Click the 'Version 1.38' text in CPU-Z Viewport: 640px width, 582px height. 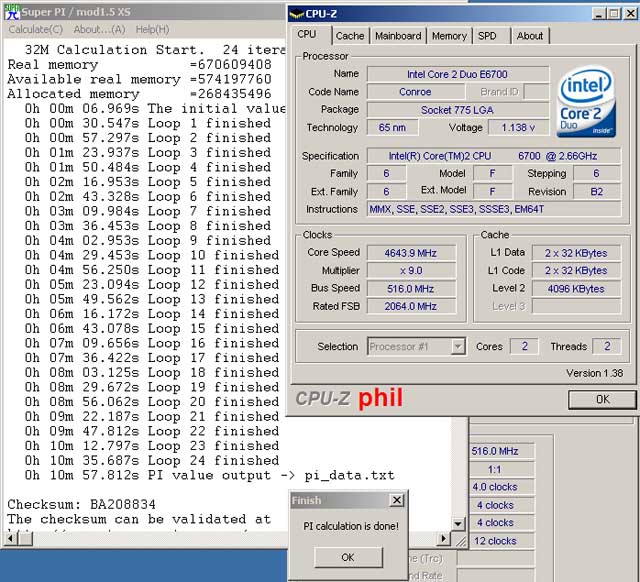click(x=594, y=373)
